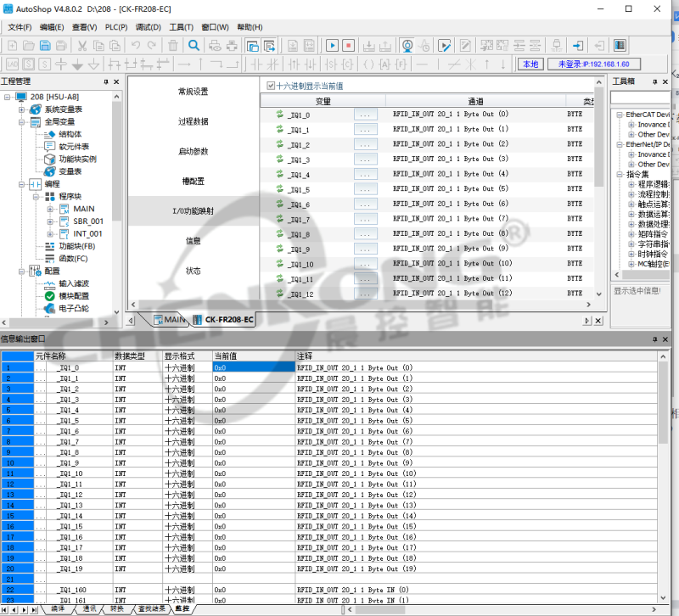679x616 pixels.
Task: Click the Run (play) toolbar button
Action: (332, 45)
